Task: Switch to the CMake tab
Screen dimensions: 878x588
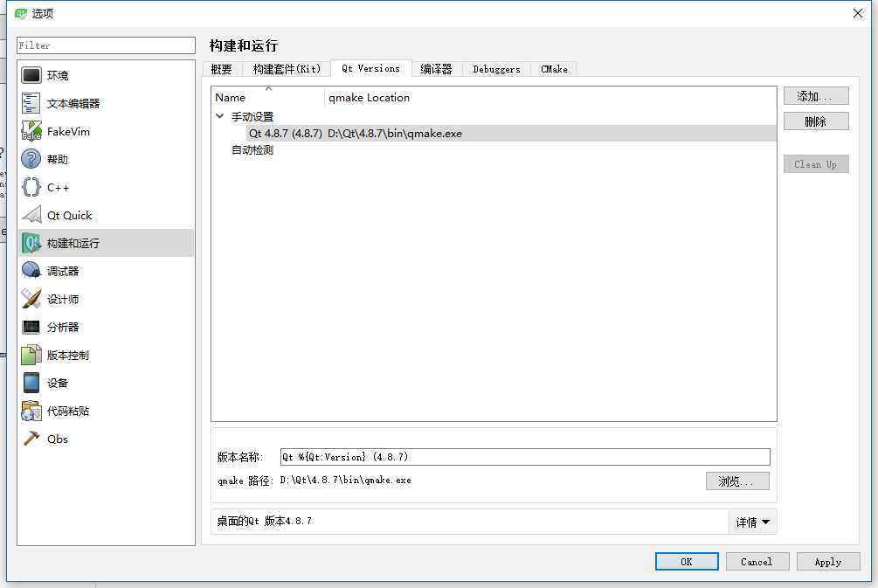Action: [x=554, y=69]
